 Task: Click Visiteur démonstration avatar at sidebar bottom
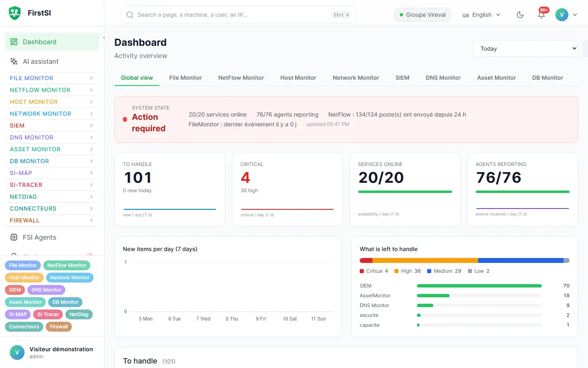click(17, 352)
